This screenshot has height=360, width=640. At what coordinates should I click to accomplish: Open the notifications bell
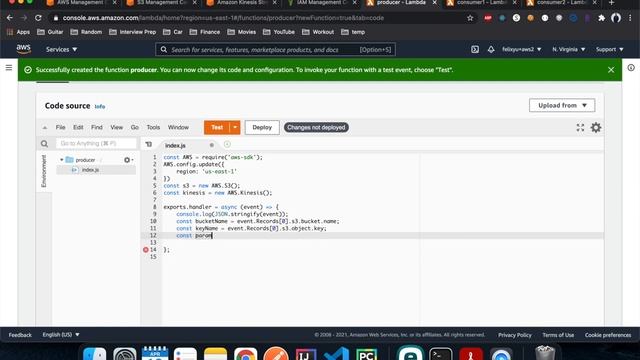point(491,49)
